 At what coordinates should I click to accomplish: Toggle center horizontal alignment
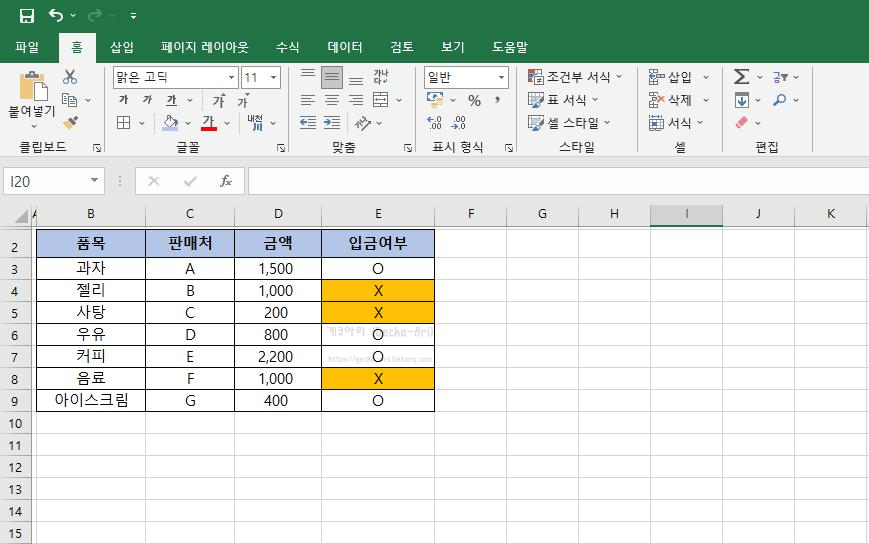tap(332, 100)
